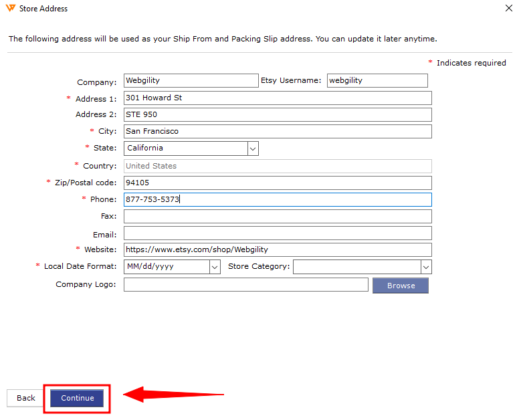Edit the Website URL field

[278, 249]
